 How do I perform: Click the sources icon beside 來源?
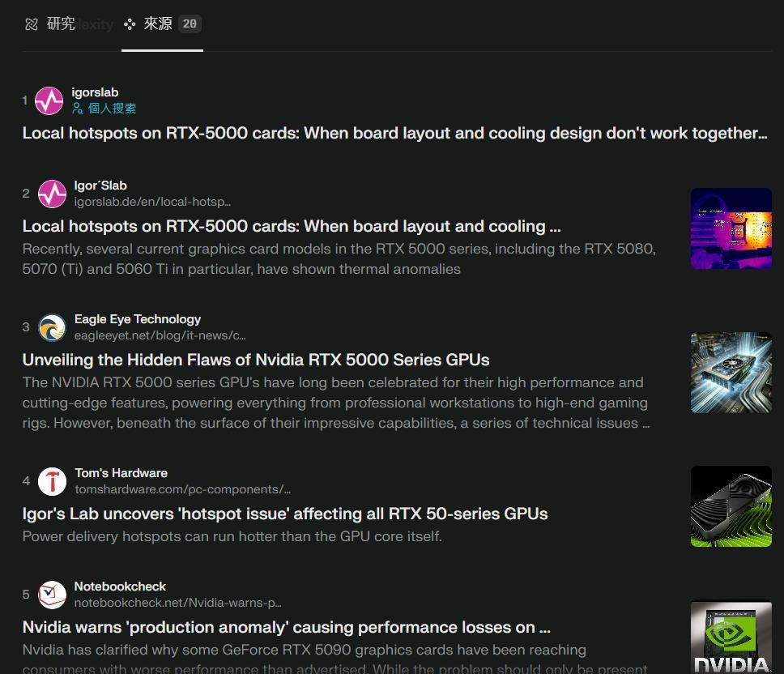(x=130, y=24)
